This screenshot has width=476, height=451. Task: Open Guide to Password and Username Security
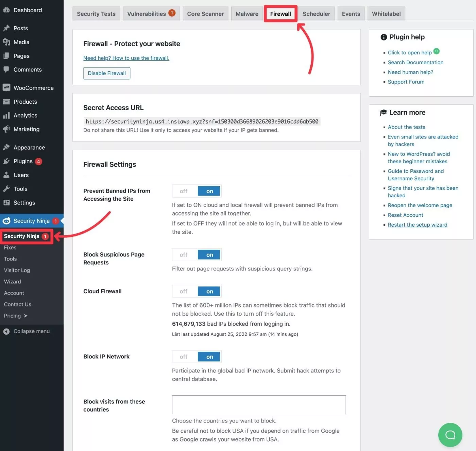tap(416, 175)
